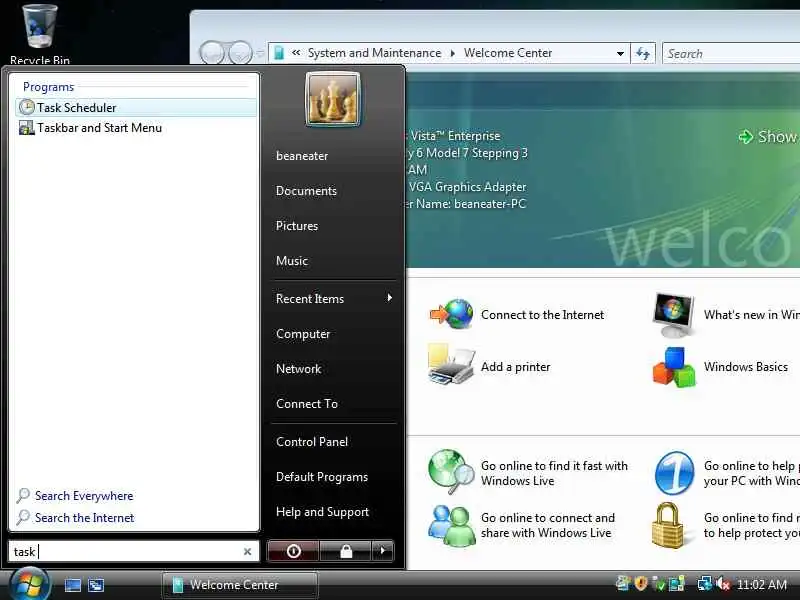Click the gold padlock icon
The width and height of the screenshot is (800, 600).
coord(667,526)
